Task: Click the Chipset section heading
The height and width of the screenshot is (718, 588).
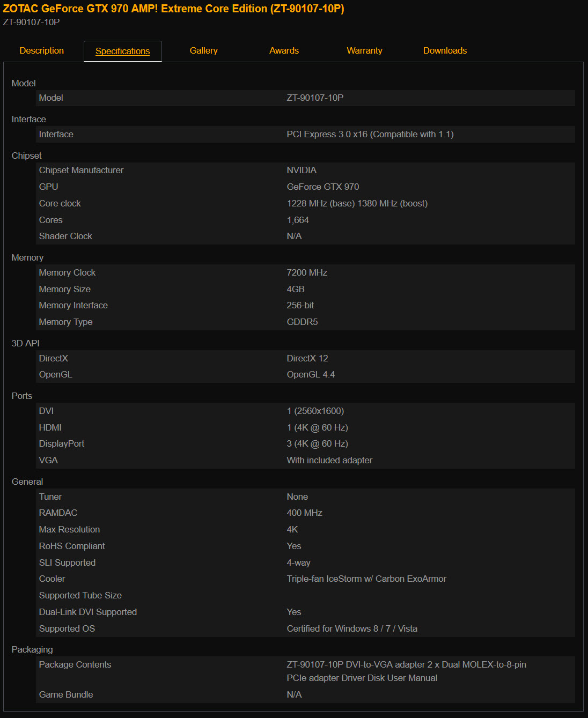Action: (26, 156)
